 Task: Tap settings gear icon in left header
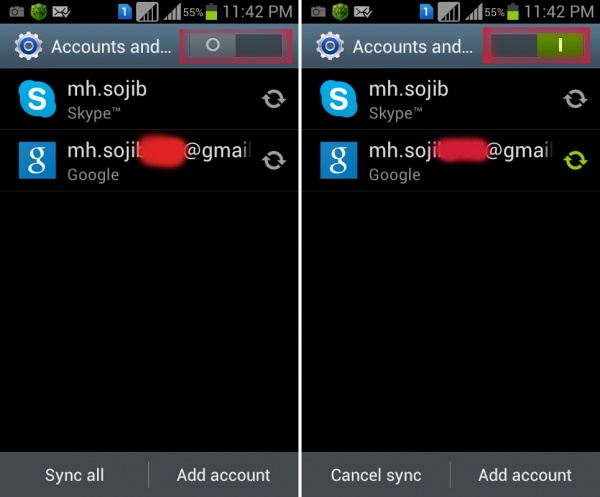click(28, 46)
